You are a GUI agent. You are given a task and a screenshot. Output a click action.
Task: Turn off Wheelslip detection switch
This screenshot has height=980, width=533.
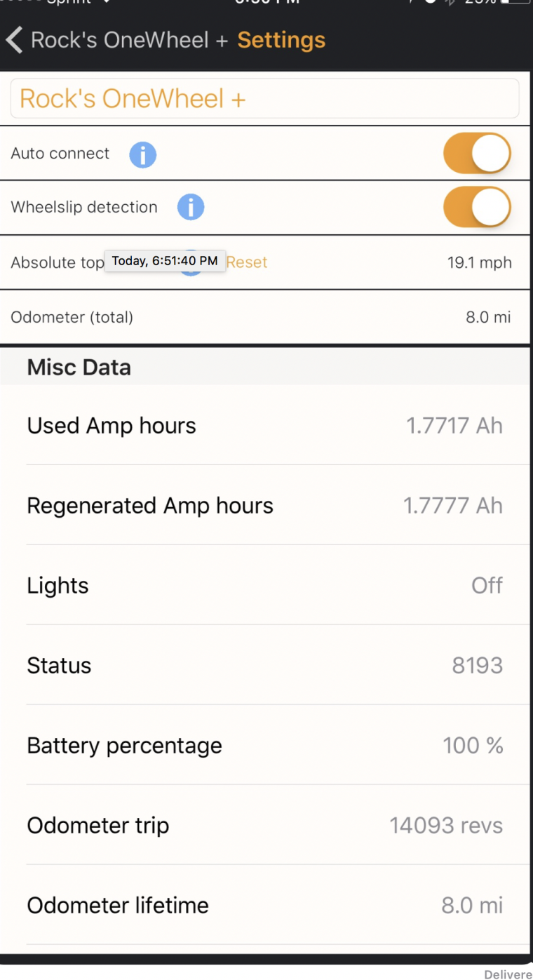tap(477, 208)
